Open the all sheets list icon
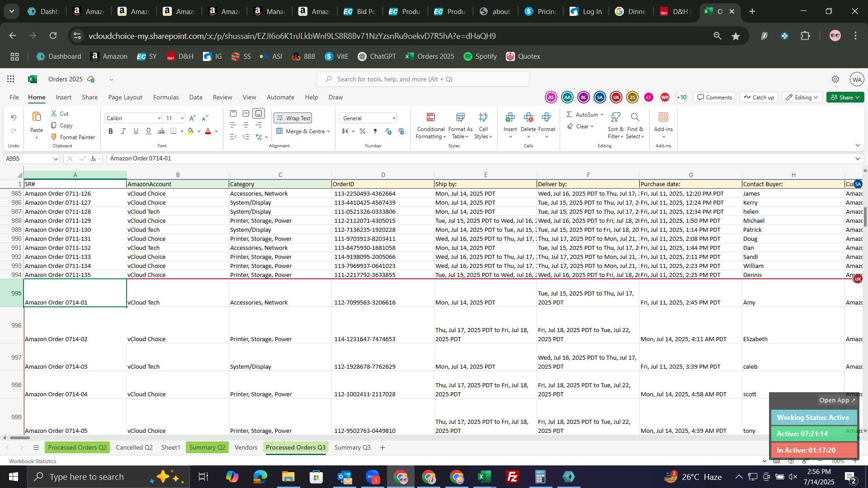 coord(36,447)
